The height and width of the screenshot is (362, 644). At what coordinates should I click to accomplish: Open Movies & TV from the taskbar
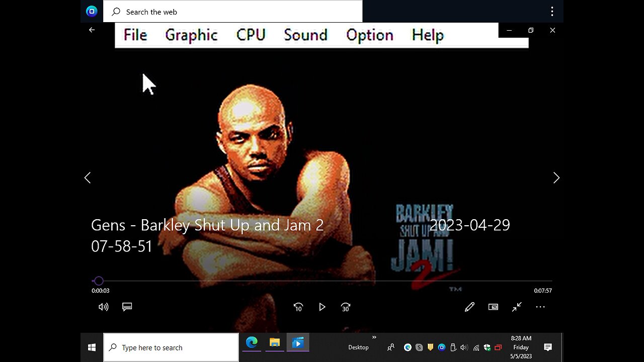298,343
